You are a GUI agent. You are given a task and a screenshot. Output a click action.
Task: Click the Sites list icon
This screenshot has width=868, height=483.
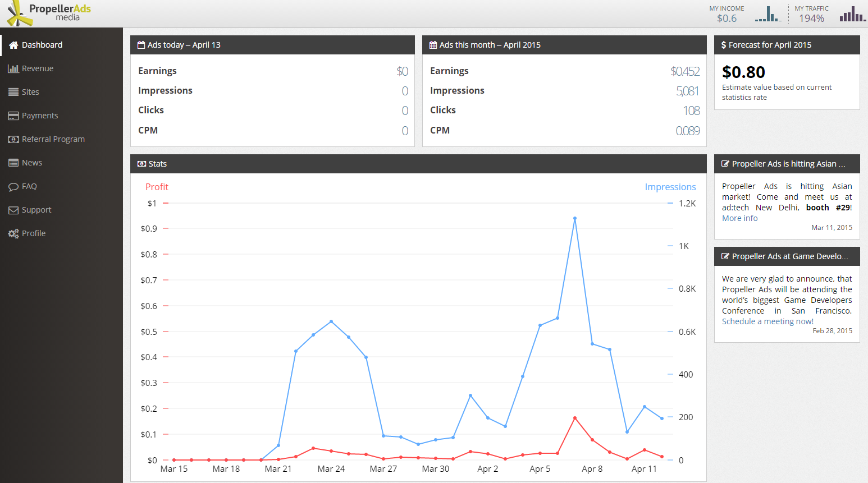pos(13,92)
